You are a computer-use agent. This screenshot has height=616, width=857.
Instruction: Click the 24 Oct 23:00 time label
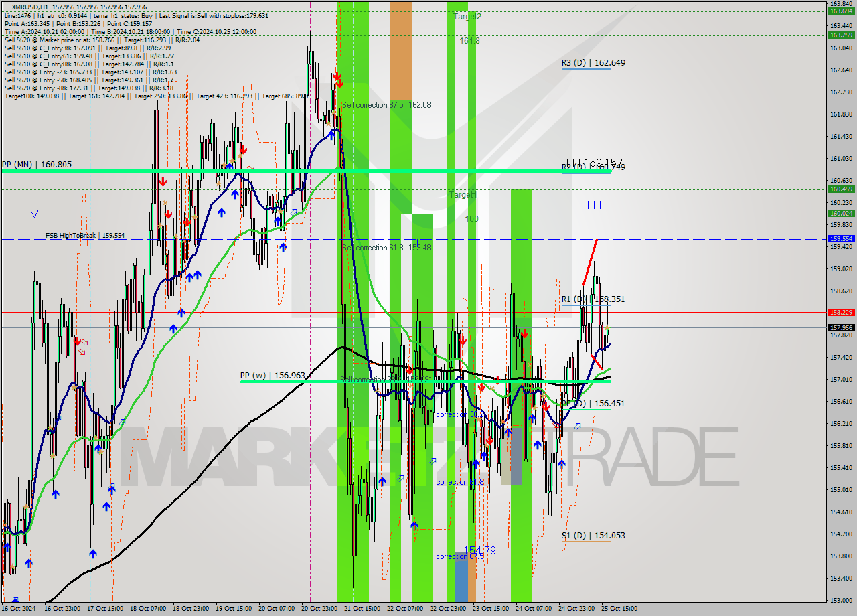[x=576, y=609]
